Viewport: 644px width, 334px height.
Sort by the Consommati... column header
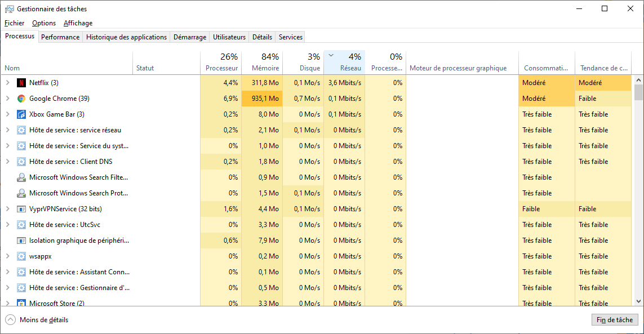(547, 63)
